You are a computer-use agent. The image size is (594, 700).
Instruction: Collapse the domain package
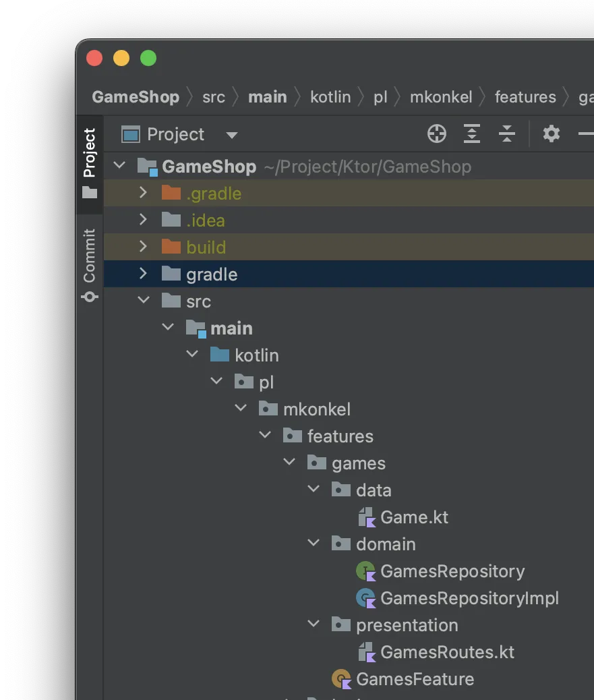coord(314,543)
